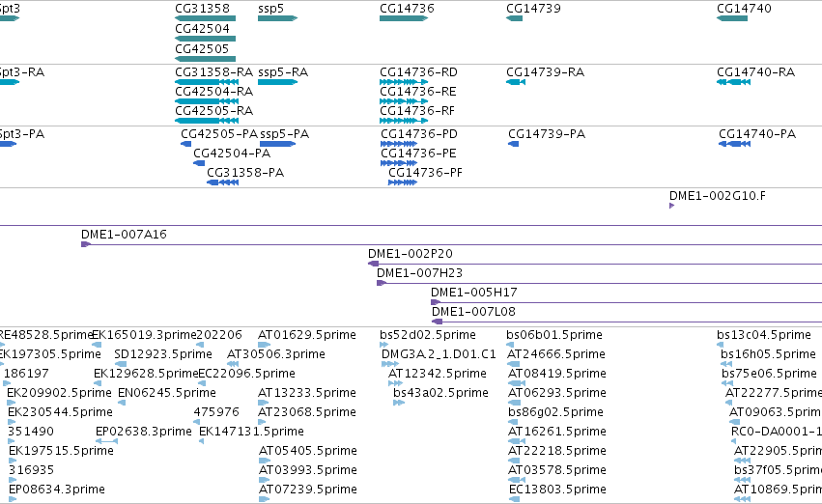Select EST AT12342.5prime
The height and width of the screenshot is (504, 822).
click(x=438, y=374)
